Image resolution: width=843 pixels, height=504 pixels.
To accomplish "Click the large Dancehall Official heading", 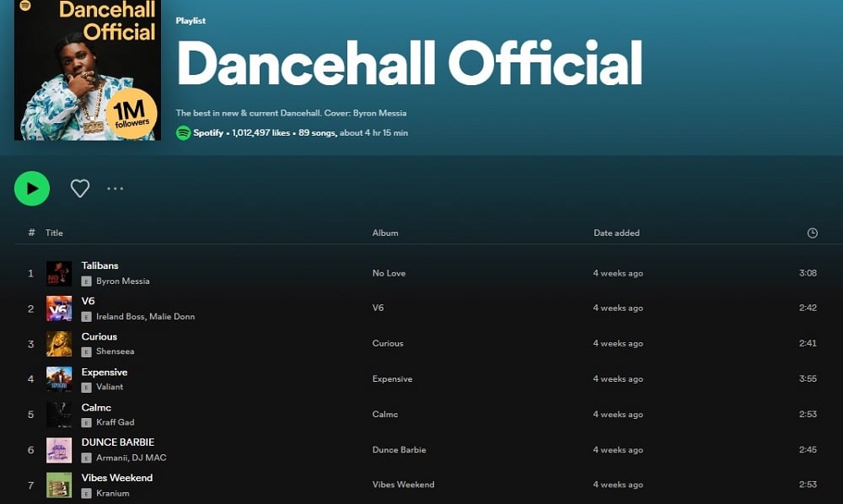I will point(410,63).
